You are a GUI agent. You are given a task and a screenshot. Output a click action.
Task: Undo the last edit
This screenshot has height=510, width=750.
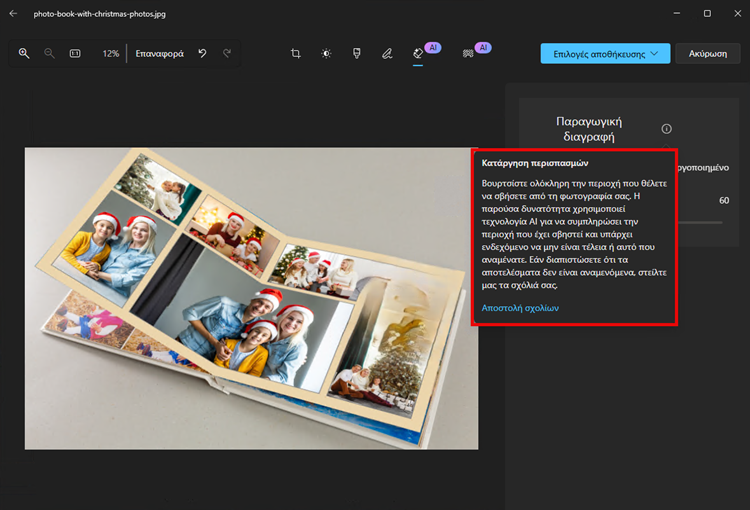click(x=202, y=53)
